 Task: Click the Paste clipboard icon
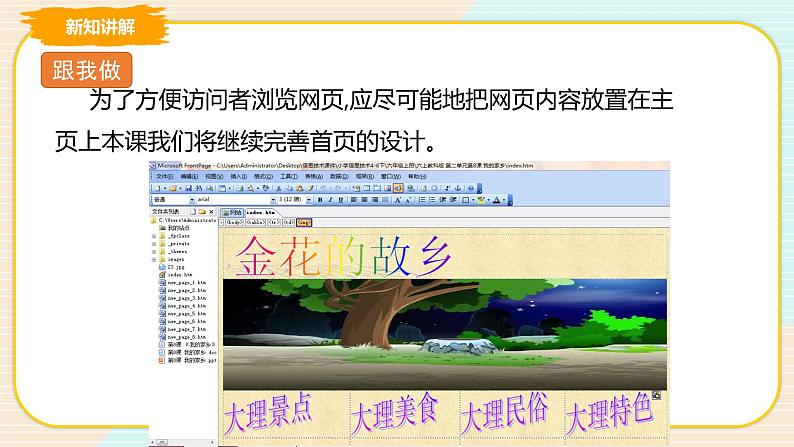click(299, 188)
